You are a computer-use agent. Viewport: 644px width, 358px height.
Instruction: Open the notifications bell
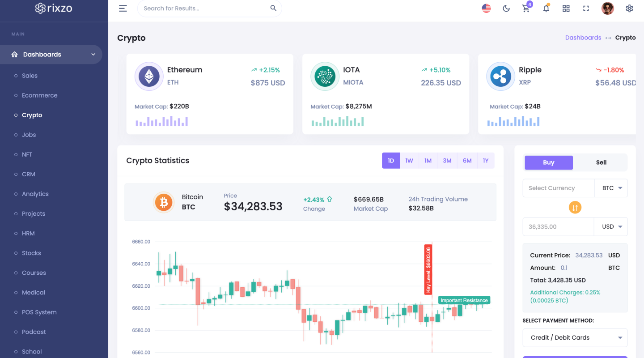point(546,9)
